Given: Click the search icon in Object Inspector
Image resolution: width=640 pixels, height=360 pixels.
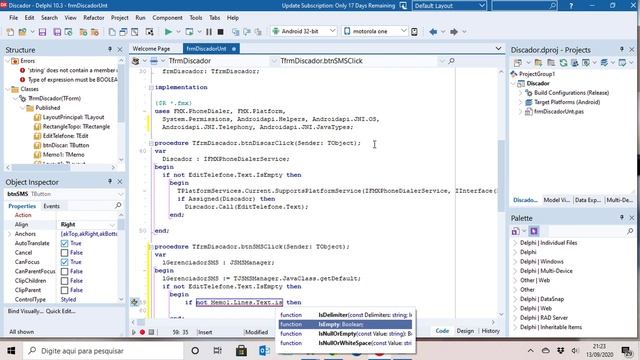Looking at the screenshot, I should [x=118, y=205].
